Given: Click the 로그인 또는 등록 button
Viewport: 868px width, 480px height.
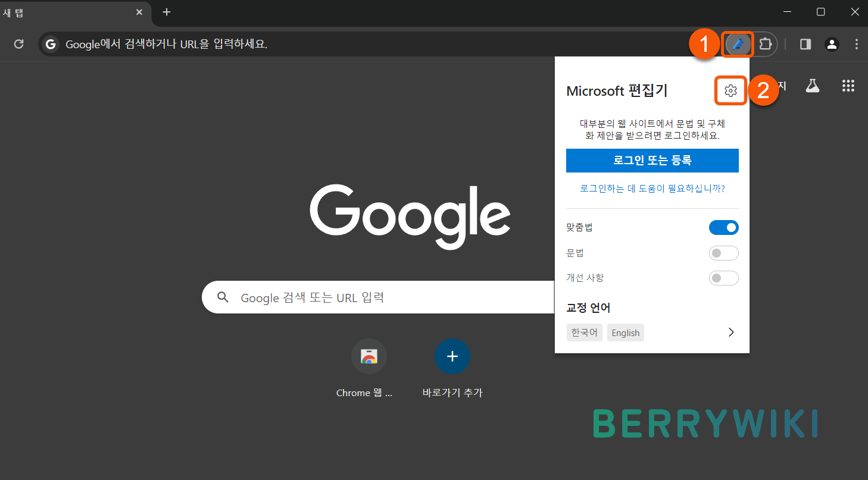Looking at the screenshot, I should click(x=652, y=161).
